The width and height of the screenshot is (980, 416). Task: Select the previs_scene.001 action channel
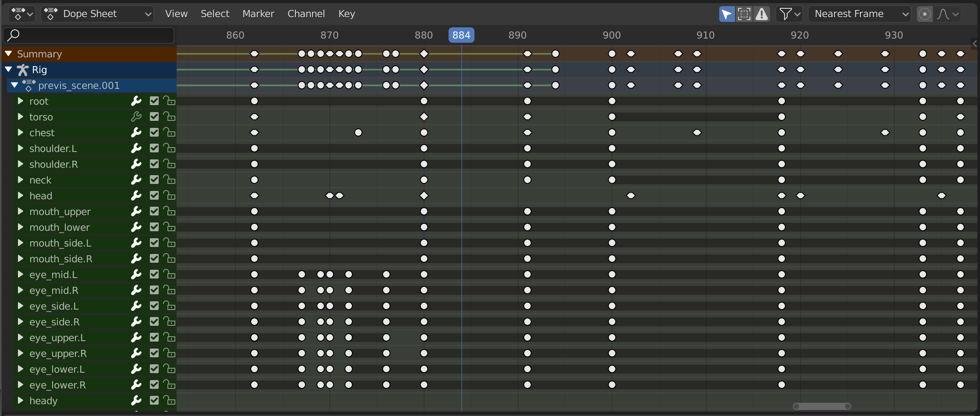point(78,85)
